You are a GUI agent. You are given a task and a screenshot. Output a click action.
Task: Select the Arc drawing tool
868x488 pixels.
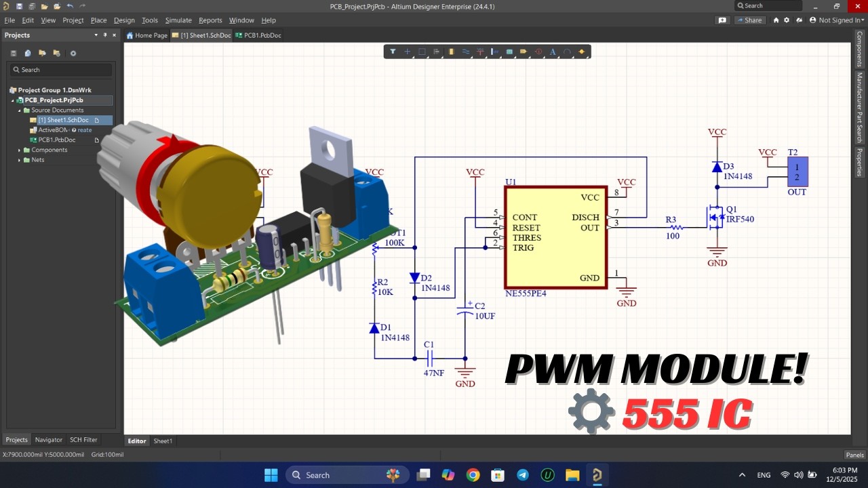point(567,52)
